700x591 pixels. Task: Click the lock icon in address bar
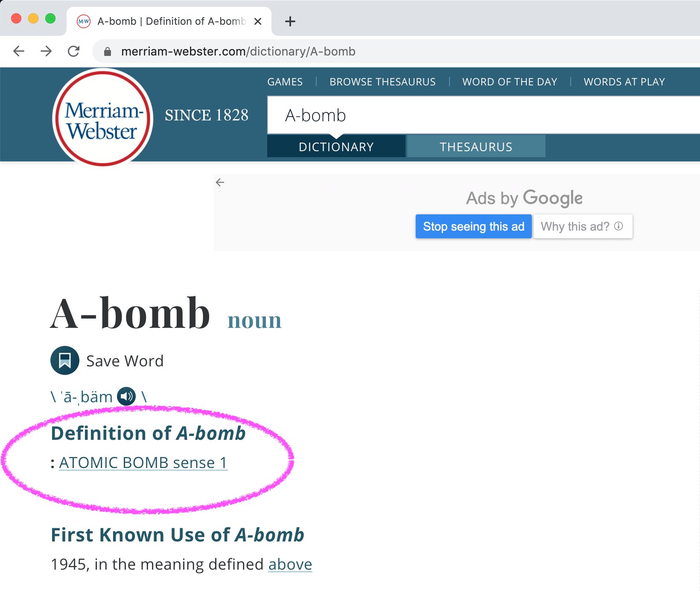pyautogui.click(x=108, y=52)
